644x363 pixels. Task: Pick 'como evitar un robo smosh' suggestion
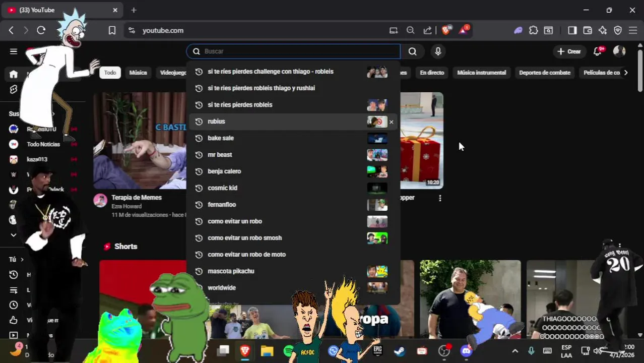(294, 238)
